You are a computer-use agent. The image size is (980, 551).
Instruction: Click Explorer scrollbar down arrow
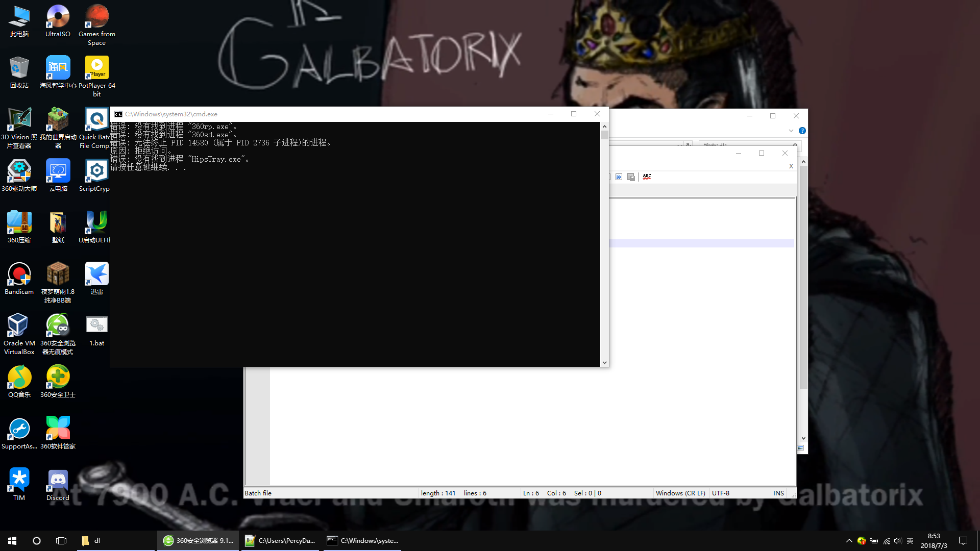(803, 438)
